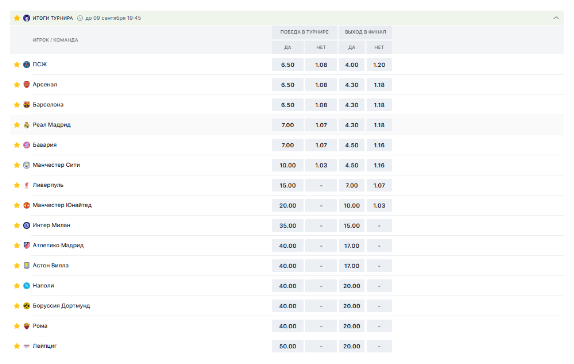Select Манчестер Сити tournament win 10.00
Viewport: 574px width, 364px height.
click(287, 166)
